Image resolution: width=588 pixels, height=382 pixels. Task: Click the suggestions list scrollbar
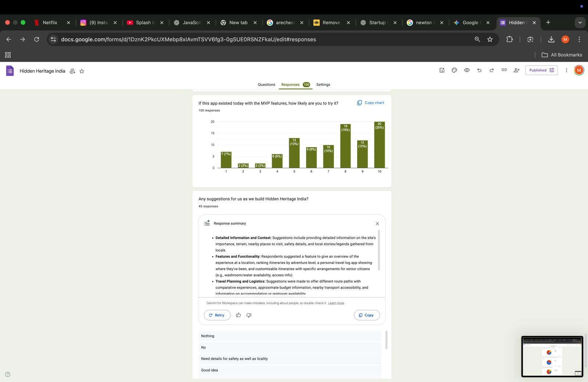coord(386,340)
